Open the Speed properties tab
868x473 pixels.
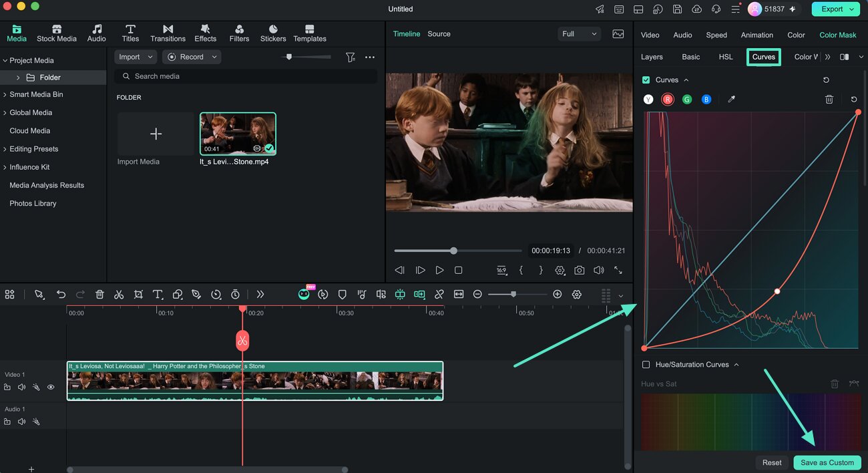click(716, 35)
